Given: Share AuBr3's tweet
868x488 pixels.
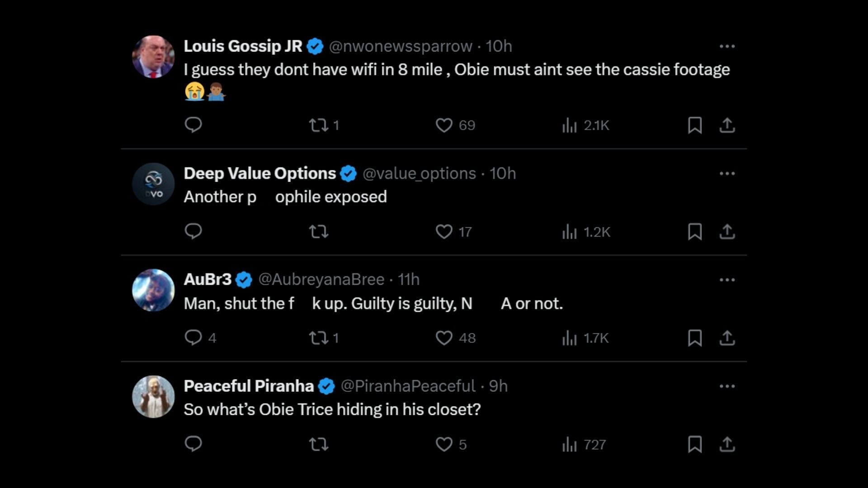Looking at the screenshot, I should point(727,338).
